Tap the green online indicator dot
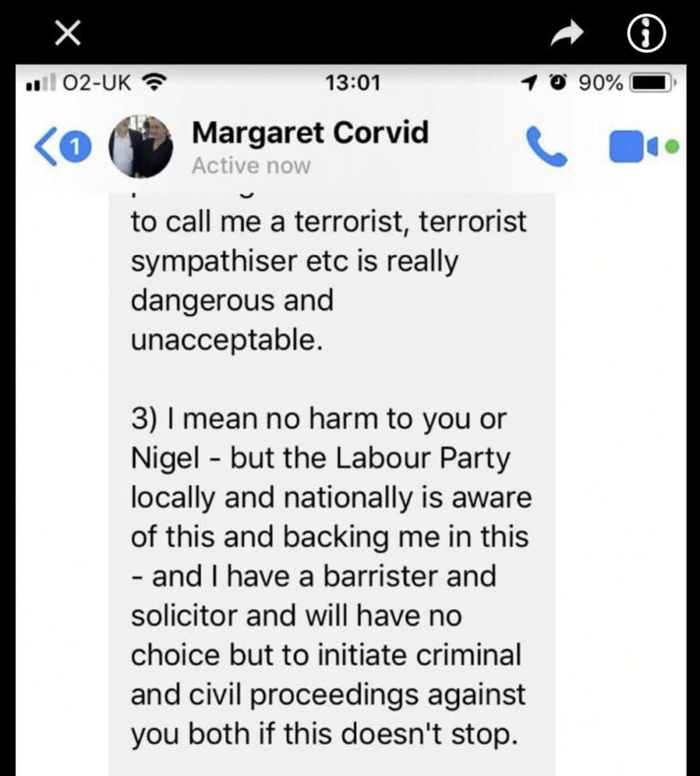Screen dimensions: 700x776 672,146
